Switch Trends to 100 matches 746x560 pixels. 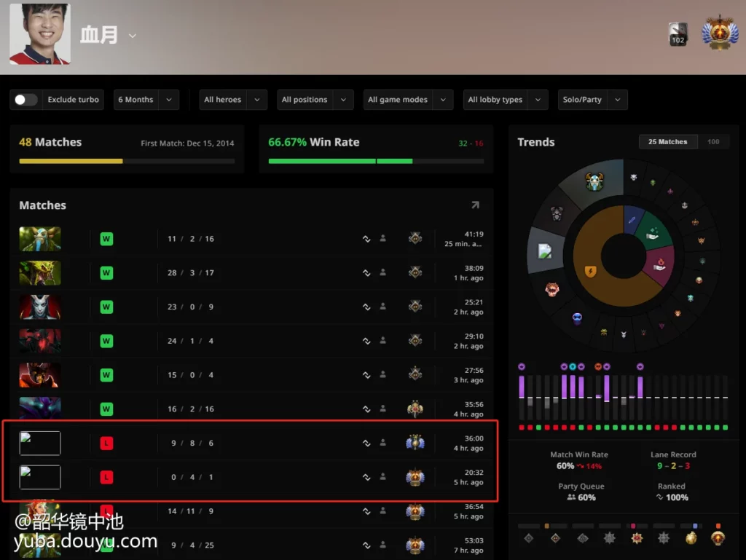pos(713,142)
